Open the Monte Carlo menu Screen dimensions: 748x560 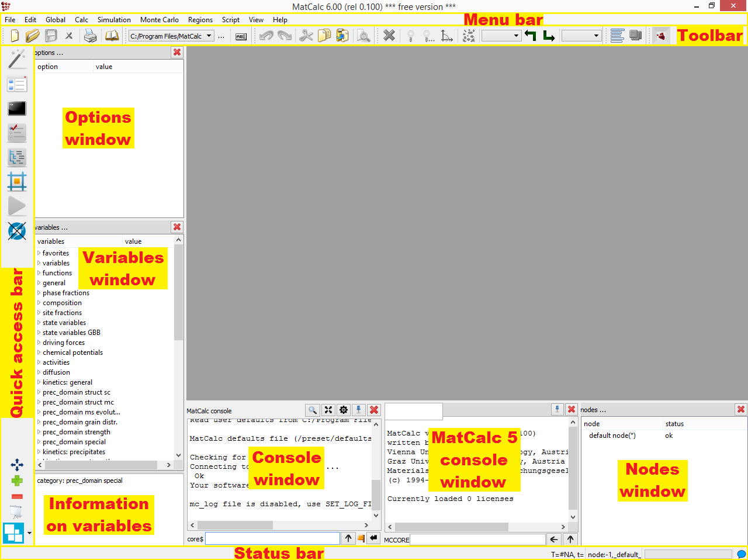pyautogui.click(x=159, y=20)
